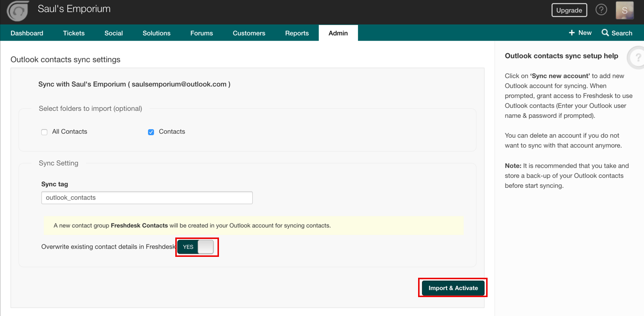Open the user profile avatar

(625, 10)
